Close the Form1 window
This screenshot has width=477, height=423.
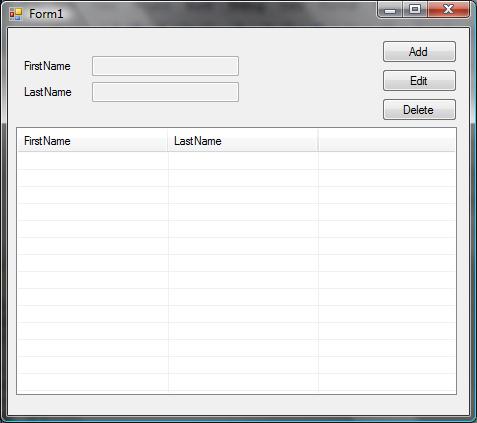[x=449, y=10]
